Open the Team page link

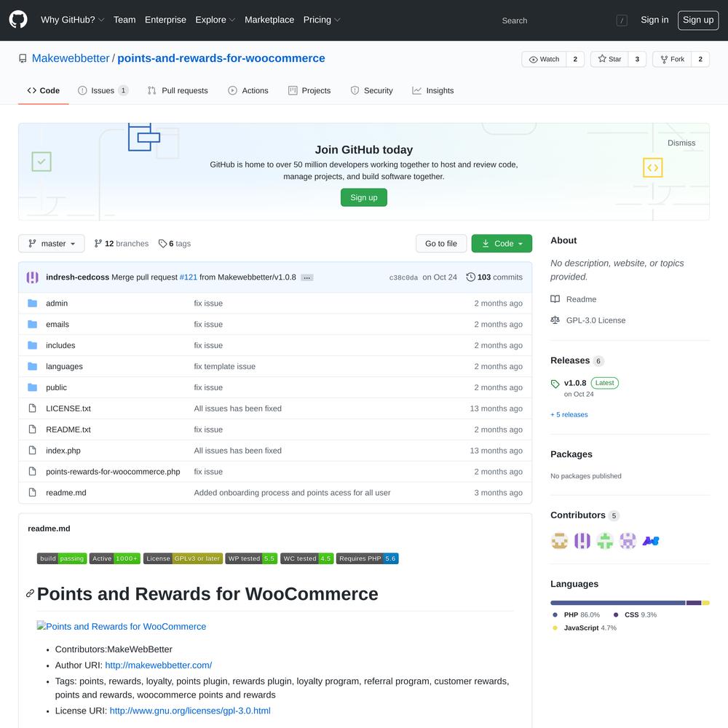124,20
